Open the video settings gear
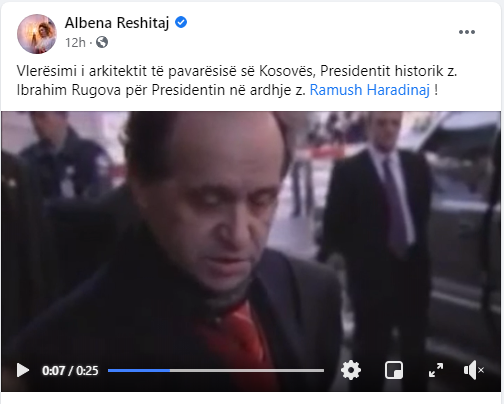 pyautogui.click(x=351, y=370)
